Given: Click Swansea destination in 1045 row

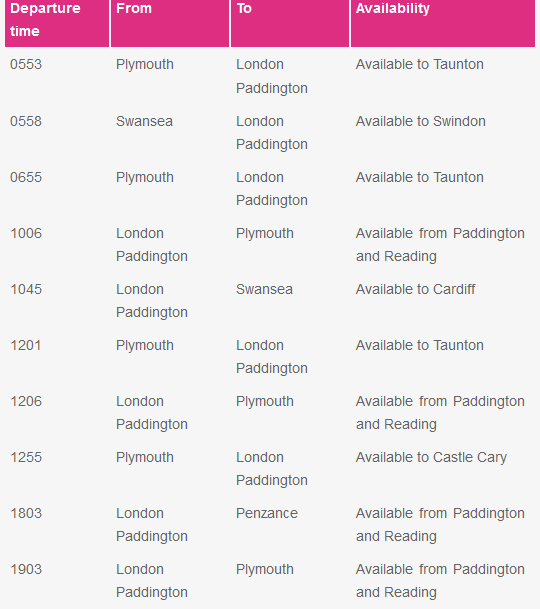Looking at the screenshot, I should (264, 289).
